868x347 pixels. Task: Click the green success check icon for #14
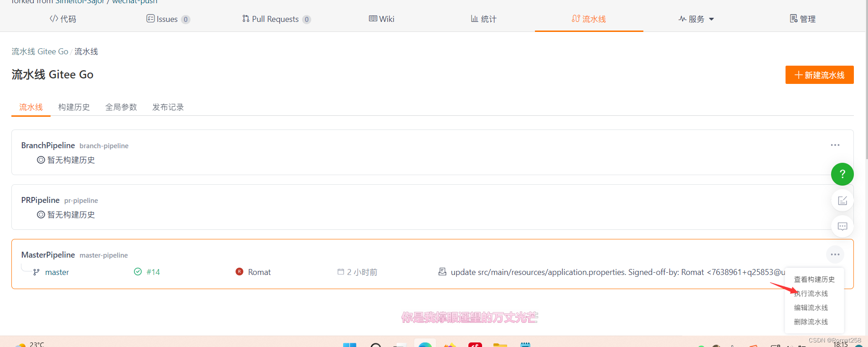(138, 272)
